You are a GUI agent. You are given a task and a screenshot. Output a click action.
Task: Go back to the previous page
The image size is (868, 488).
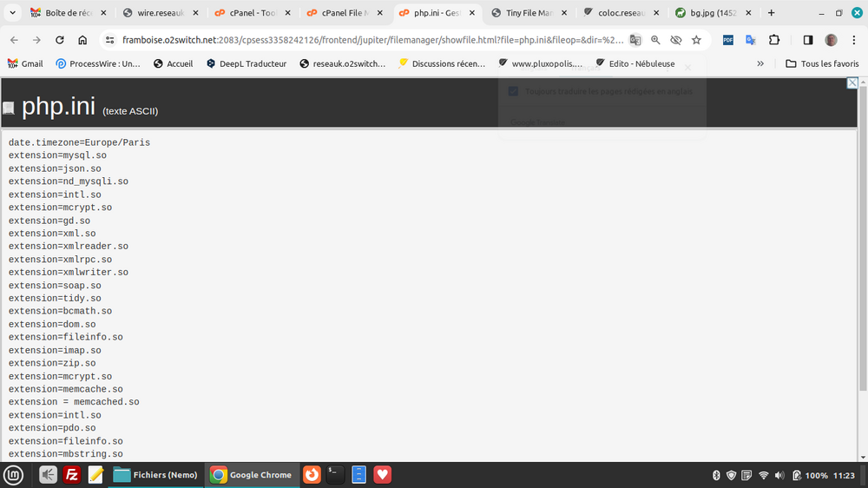15,40
